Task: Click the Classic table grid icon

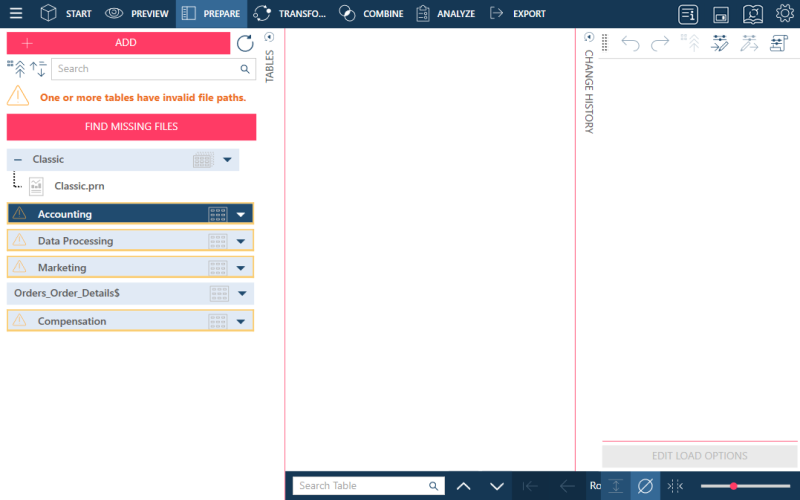Action: (x=203, y=160)
